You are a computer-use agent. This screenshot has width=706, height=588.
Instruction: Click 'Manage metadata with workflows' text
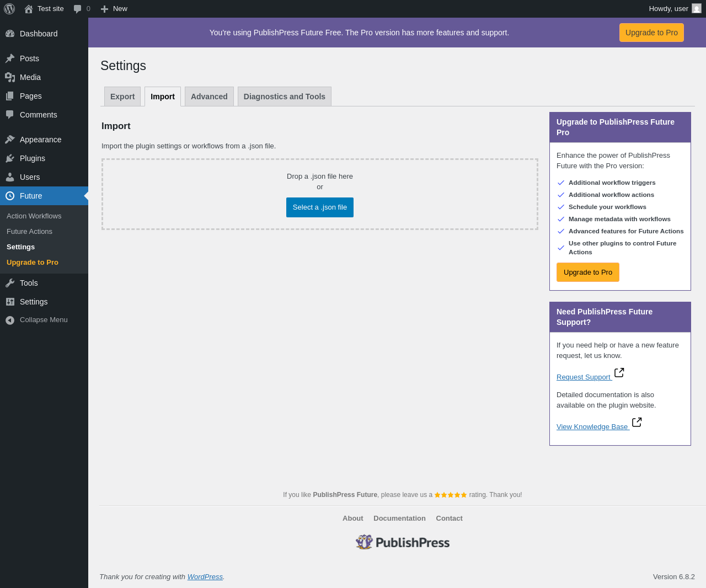(x=619, y=219)
